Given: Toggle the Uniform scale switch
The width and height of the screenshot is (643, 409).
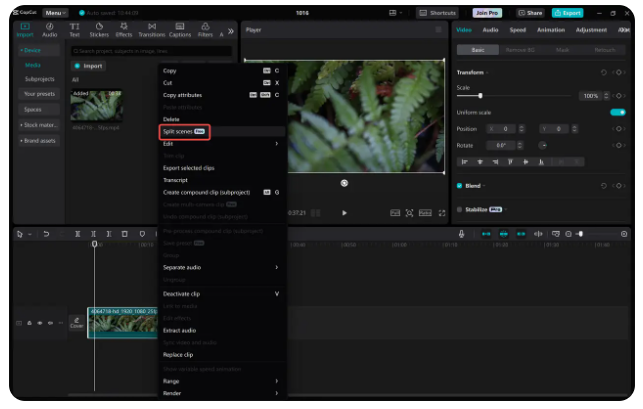Looking at the screenshot, I should pos(618,112).
